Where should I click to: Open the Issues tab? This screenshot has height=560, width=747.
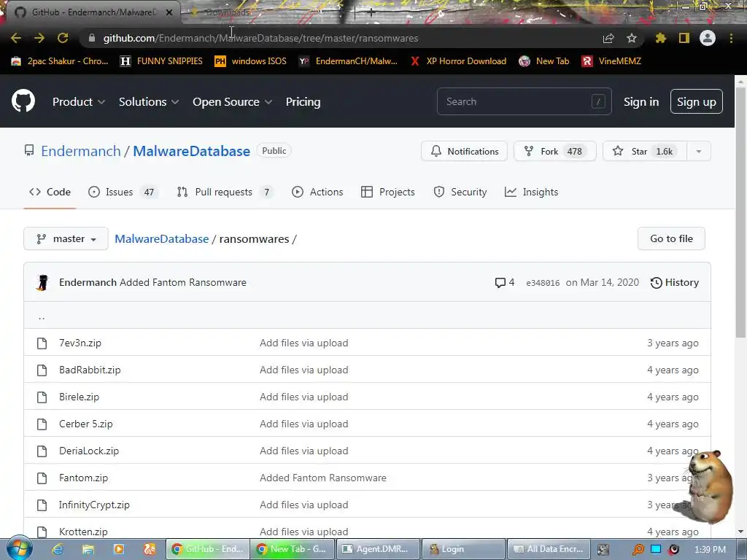coord(122,192)
